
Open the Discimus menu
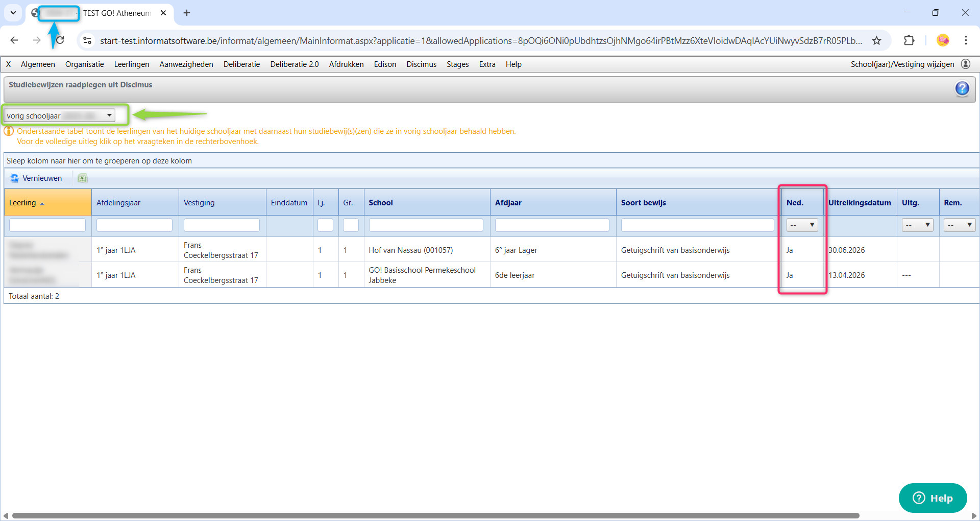[x=421, y=64]
